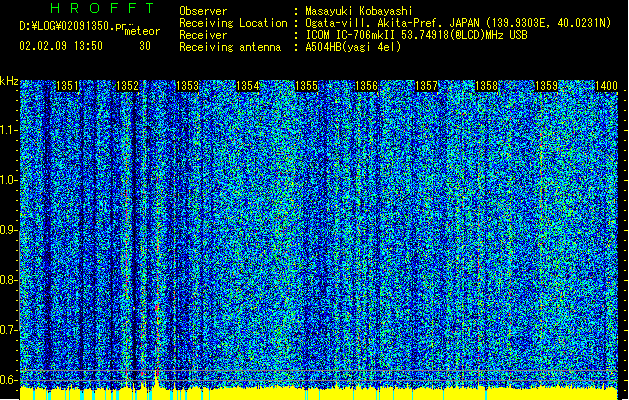Click the 0.6 kHz axis label
The height and width of the screenshot is (400, 629).
coord(8,380)
